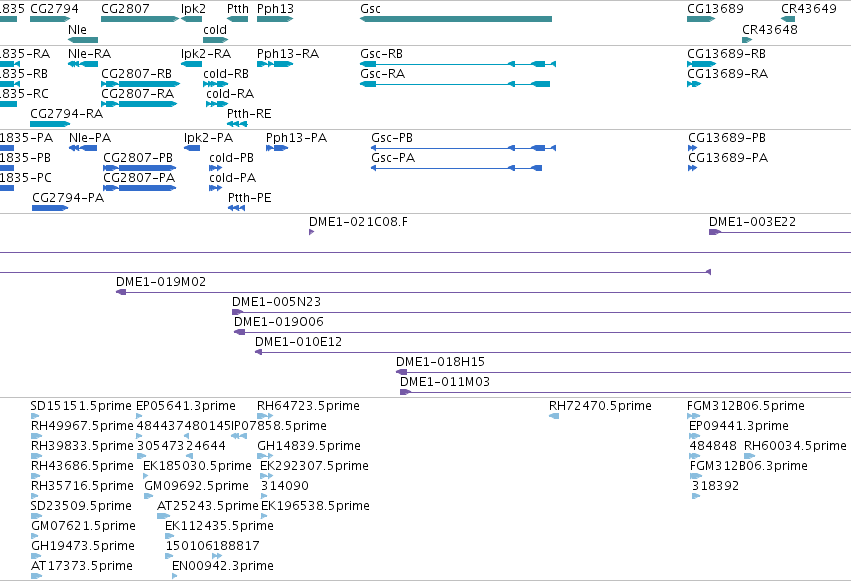Select the Gsc-PA blue line glyph

[x=456, y=168]
